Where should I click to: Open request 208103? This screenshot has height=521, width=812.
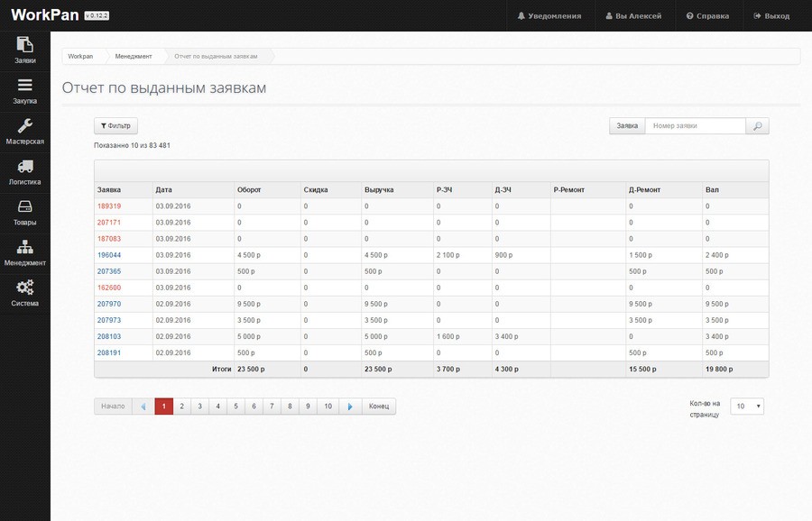tap(109, 336)
